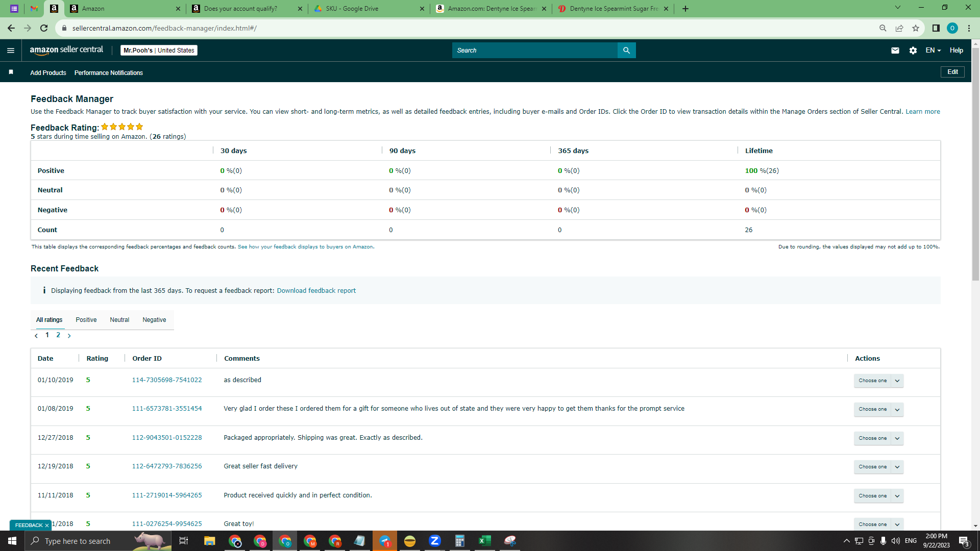Open Calculator from taskbar
The image size is (980, 551).
point(459,541)
